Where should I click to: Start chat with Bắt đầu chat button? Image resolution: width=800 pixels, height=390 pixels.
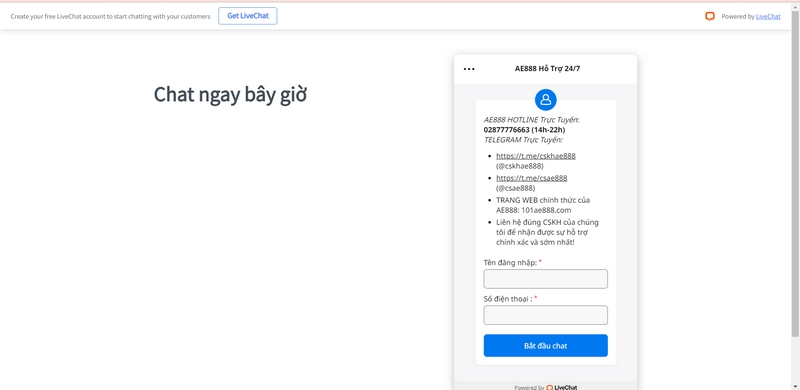pos(545,346)
